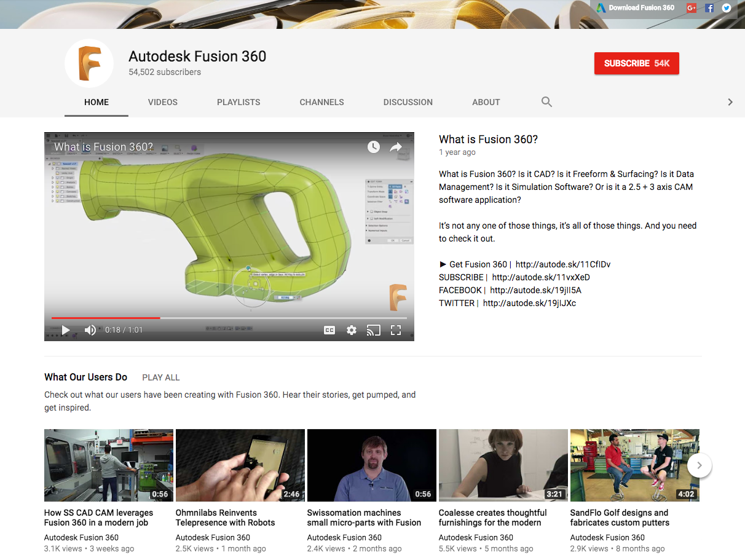Open the Discussion tab
The image size is (745, 560).
(408, 102)
